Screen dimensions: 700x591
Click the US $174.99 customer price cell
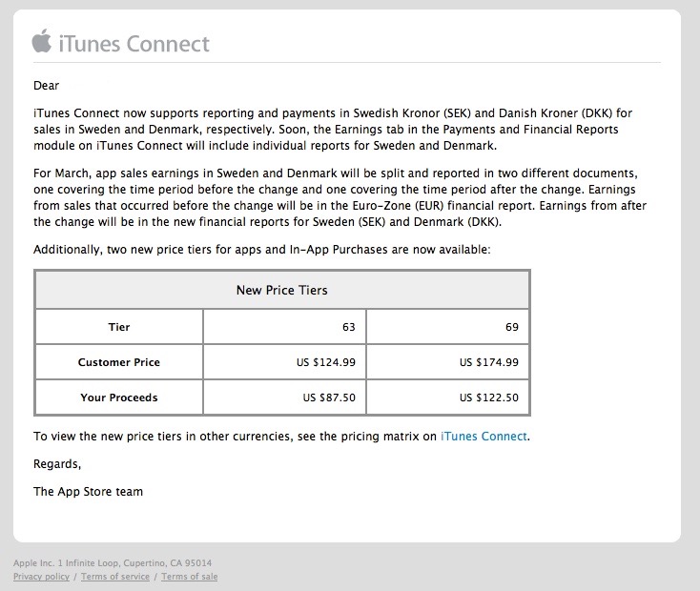(448, 362)
